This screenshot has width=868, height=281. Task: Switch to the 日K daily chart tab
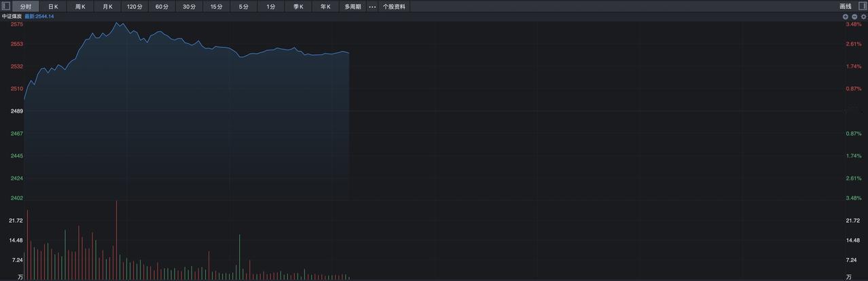point(53,7)
